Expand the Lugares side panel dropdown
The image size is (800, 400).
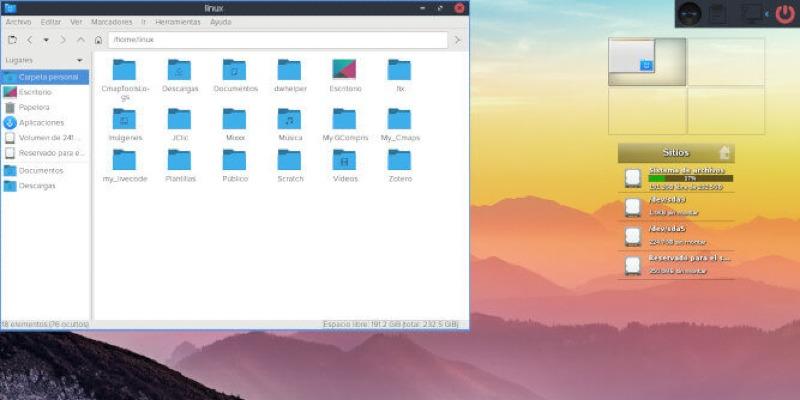click(80, 60)
